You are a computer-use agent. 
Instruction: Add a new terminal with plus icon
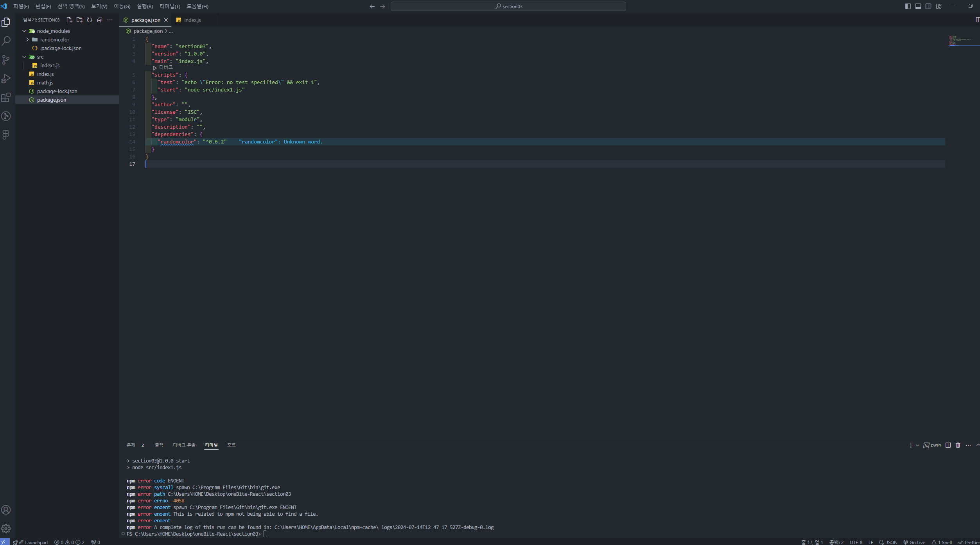[911, 445]
